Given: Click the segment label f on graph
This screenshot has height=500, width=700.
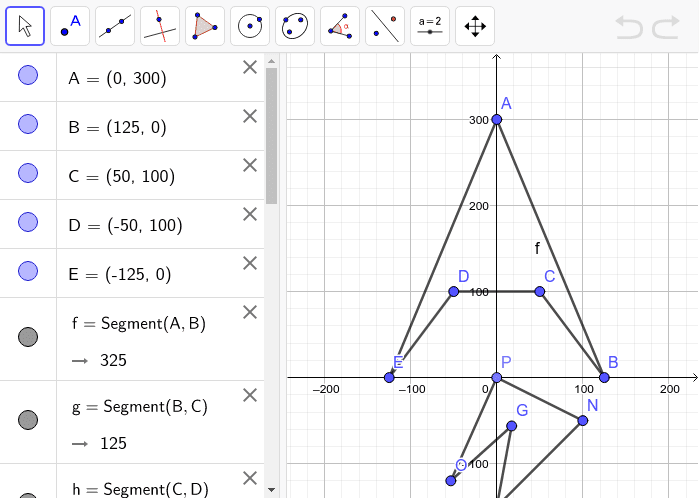Looking at the screenshot, I should (x=537, y=248).
